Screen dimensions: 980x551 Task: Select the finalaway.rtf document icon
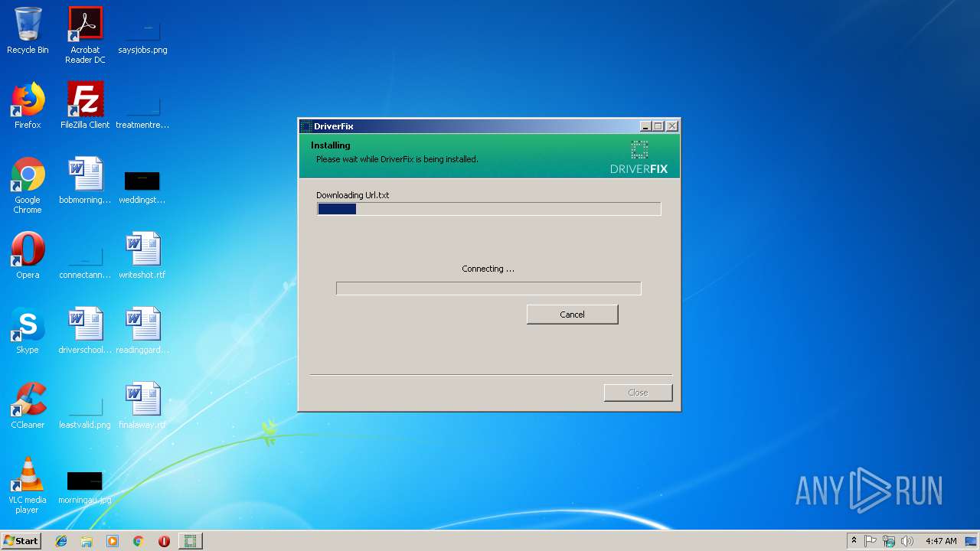coord(142,406)
